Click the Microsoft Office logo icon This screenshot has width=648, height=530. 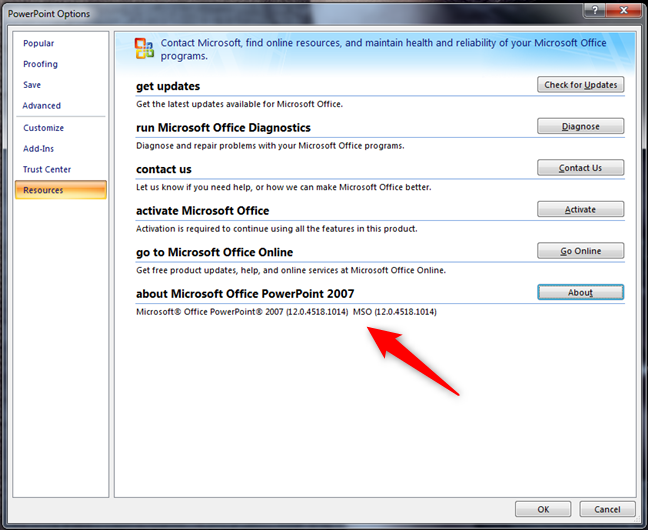click(144, 48)
